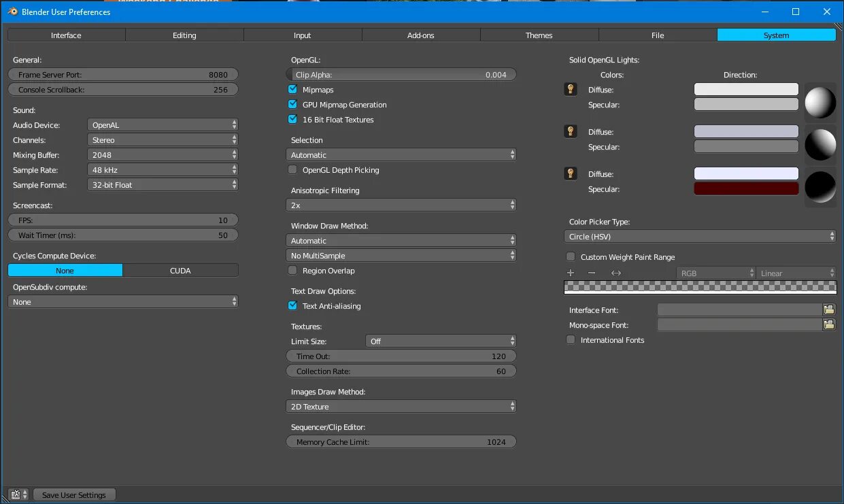The width and height of the screenshot is (844, 504).
Task: Adjust first light direction sphere
Action: click(820, 102)
